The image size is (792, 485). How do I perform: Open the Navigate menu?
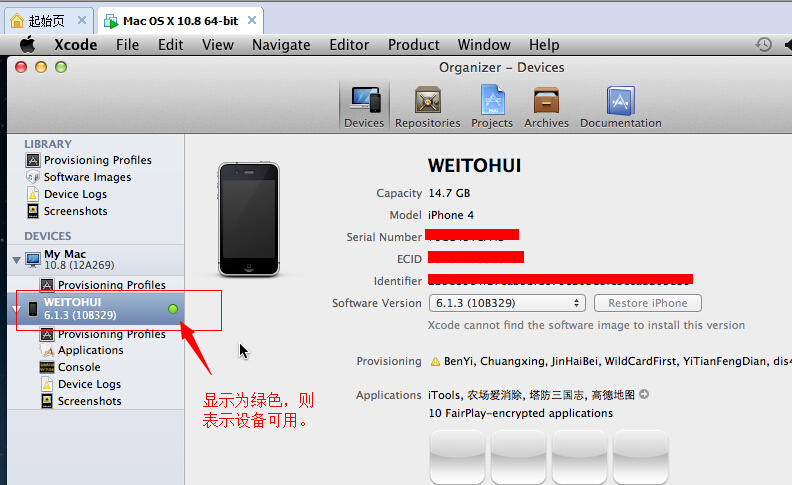pos(281,45)
